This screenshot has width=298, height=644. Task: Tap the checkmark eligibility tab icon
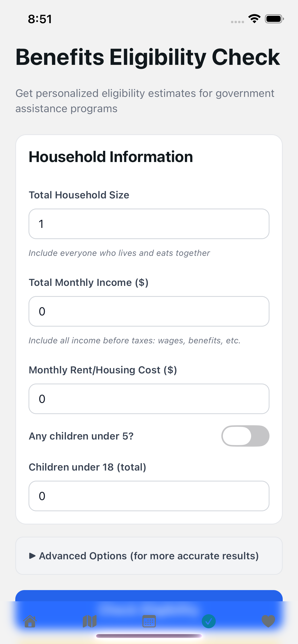pos(209,621)
